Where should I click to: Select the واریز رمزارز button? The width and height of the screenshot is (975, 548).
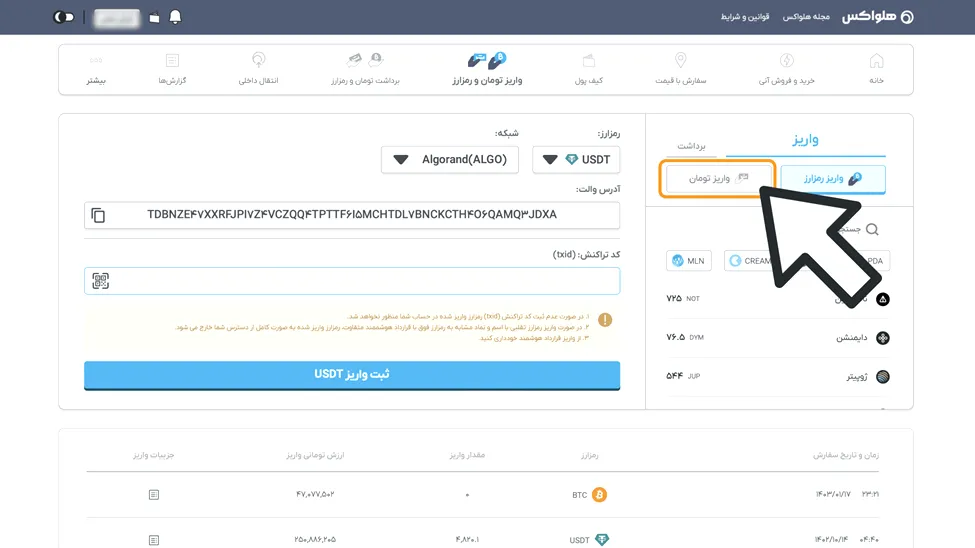click(x=833, y=179)
